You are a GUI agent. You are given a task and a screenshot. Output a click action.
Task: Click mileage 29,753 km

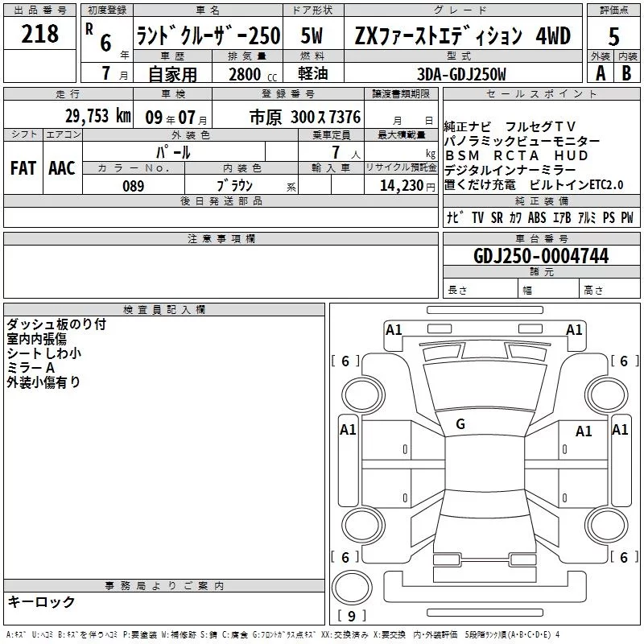pos(98,116)
